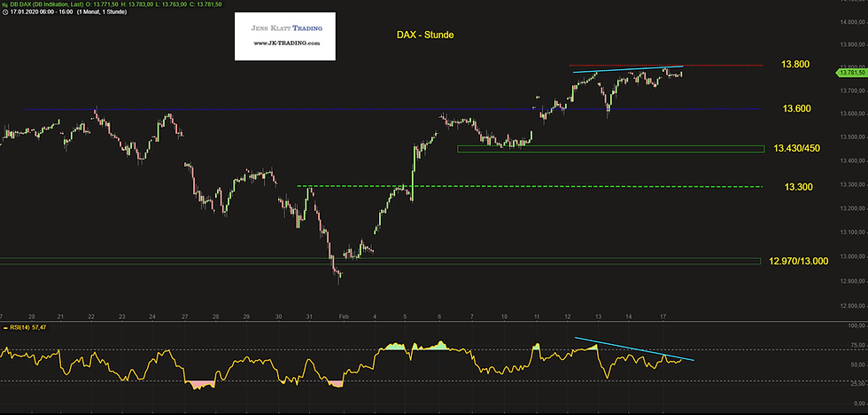Click the 12.800,00 price axis label

pyautogui.click(x=854, y=306)
